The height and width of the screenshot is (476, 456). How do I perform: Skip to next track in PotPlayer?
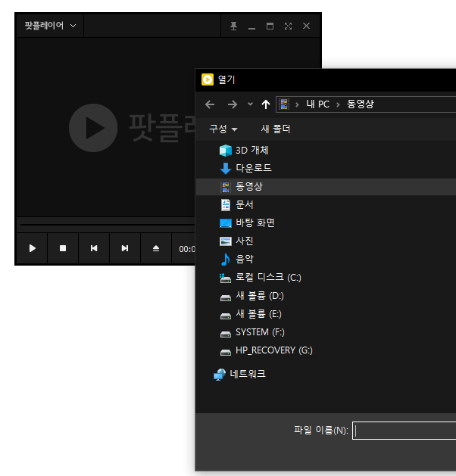click(125, 248)
